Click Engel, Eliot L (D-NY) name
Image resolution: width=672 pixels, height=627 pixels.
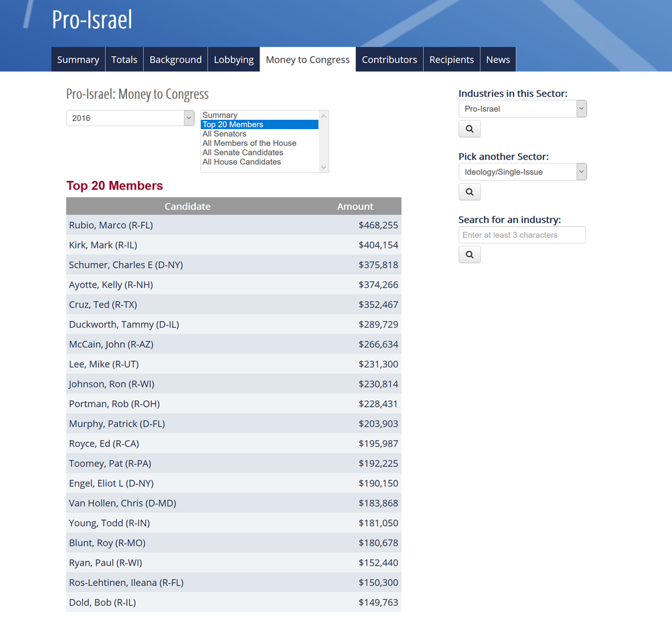point(112,483)
